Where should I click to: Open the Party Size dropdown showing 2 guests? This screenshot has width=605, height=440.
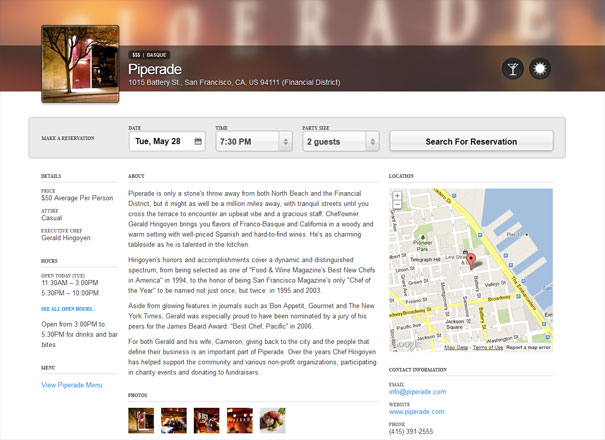pos(341,142)
